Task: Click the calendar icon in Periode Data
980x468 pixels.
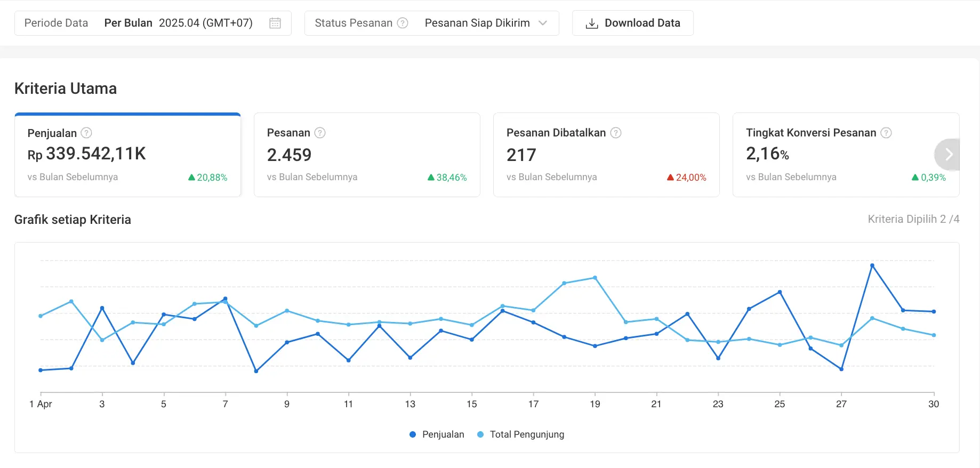Action: [275, 23]
